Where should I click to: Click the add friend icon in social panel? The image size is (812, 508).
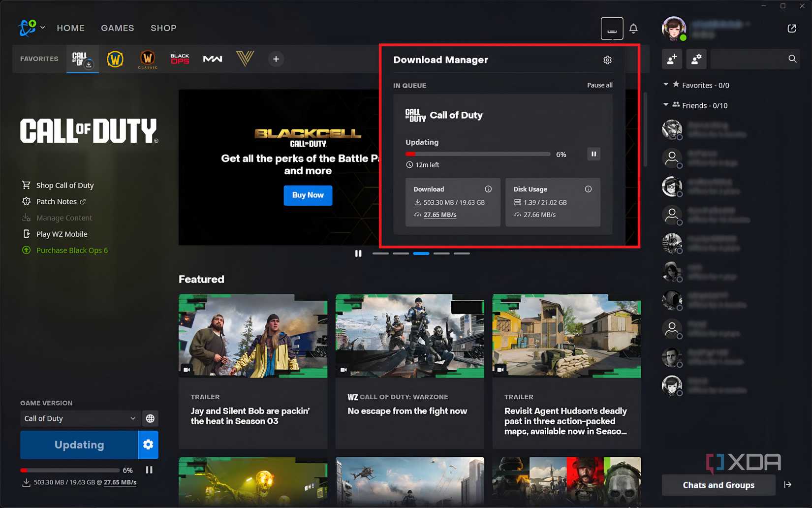coord(671,59)
